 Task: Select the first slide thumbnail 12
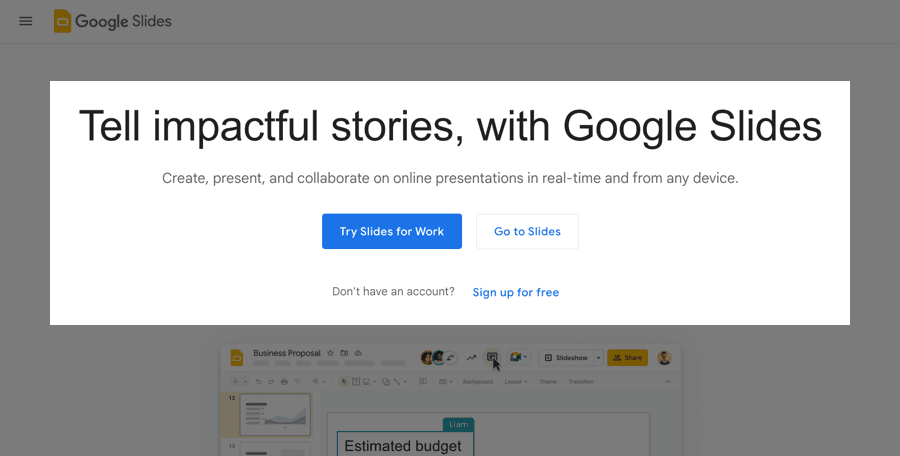[x=274, y=414]
